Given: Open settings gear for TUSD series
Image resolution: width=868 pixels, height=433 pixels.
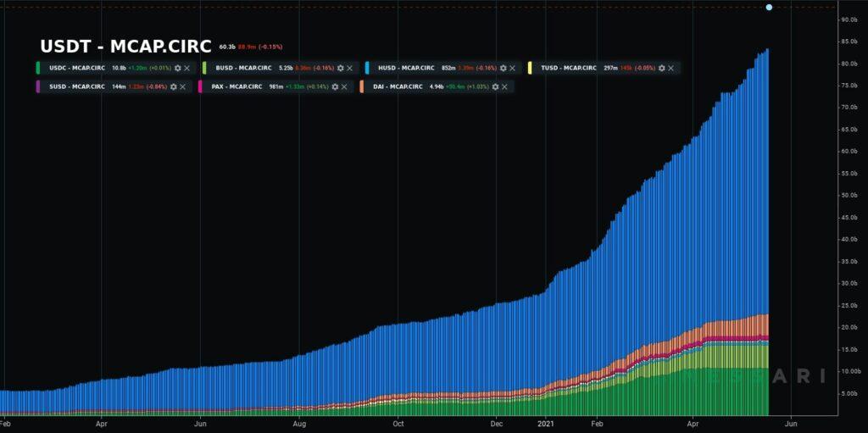Looking at the screenshot, I should click(x=661, y=68).
